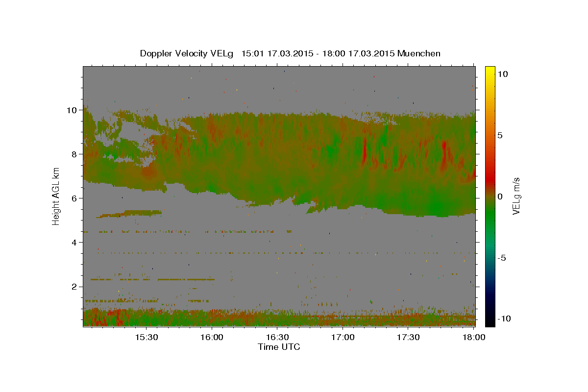Click the height axis label 8

click(x=75, y=154)
